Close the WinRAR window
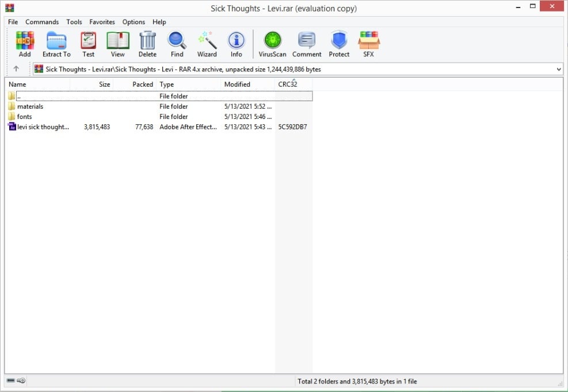 [x=552, y=6]
